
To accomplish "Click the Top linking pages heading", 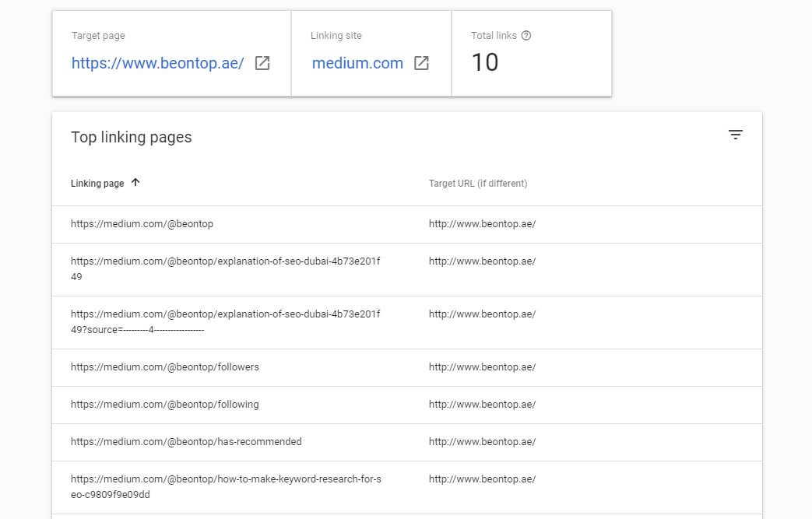I will coord(131,137).
